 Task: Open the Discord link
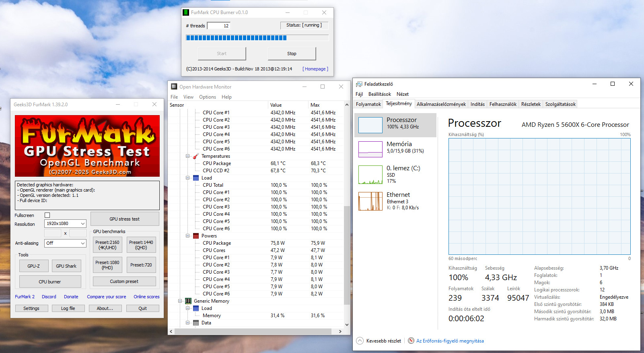tap(49, 297)
